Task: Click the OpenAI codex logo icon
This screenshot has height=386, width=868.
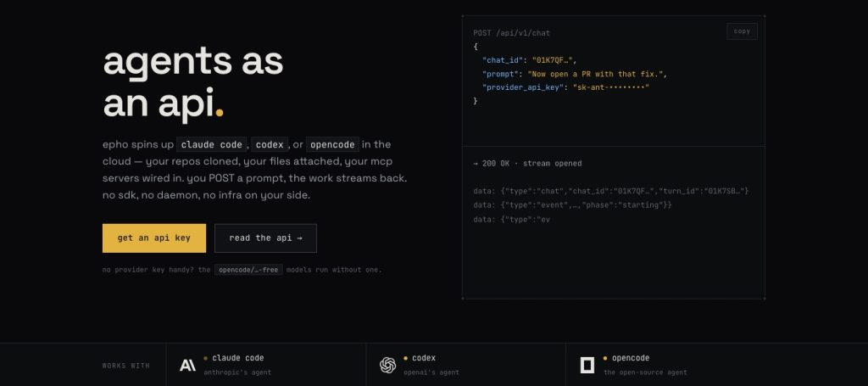Action: (387, 365)
